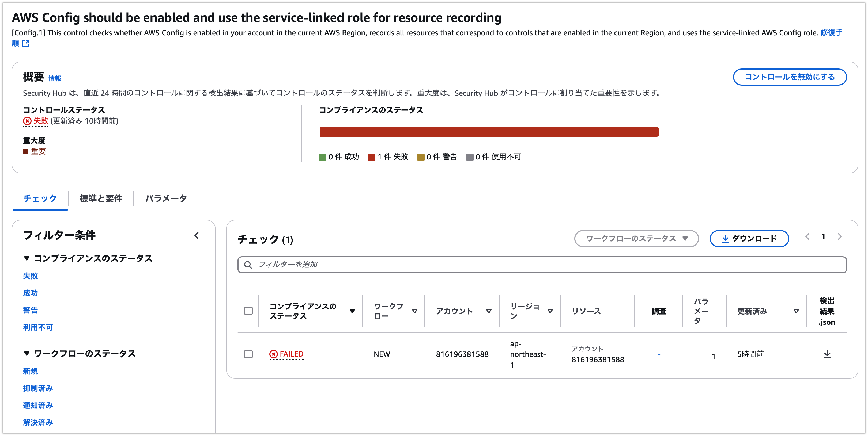Click the ダウンロード button
This screenshot has width=868, height=436.
click(x=749, y=239)
